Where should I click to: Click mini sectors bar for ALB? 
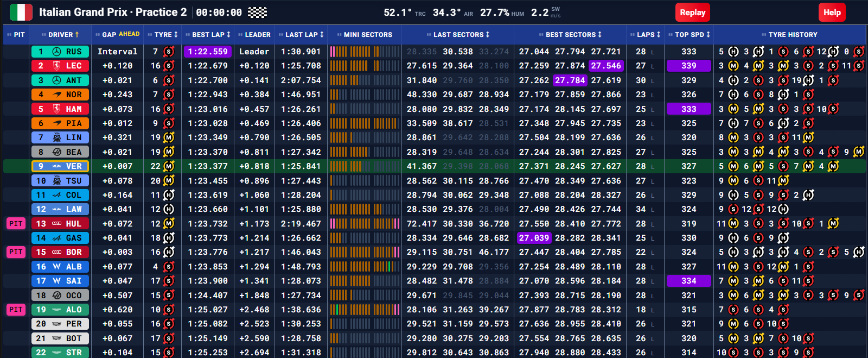pos(365,267)
